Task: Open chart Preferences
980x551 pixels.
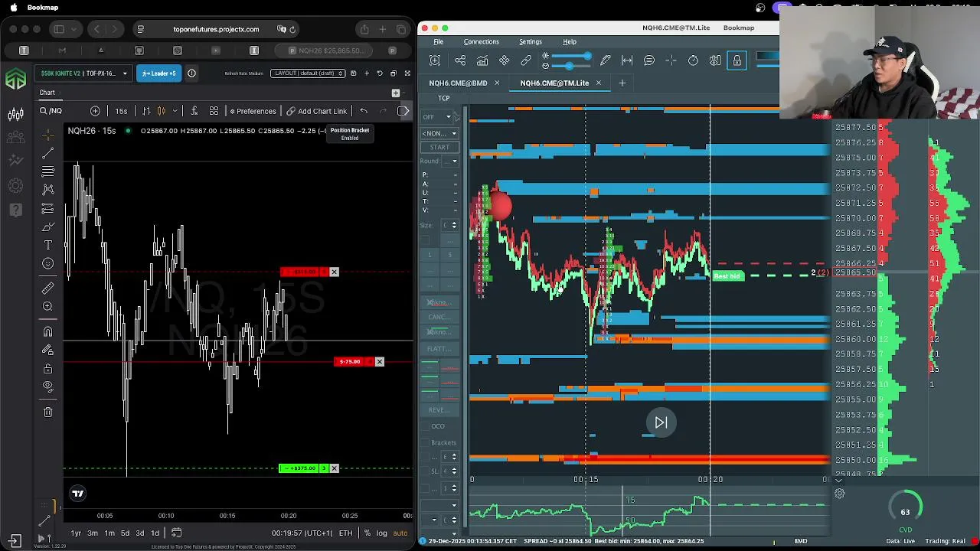Action: click(x=252, y=111)
